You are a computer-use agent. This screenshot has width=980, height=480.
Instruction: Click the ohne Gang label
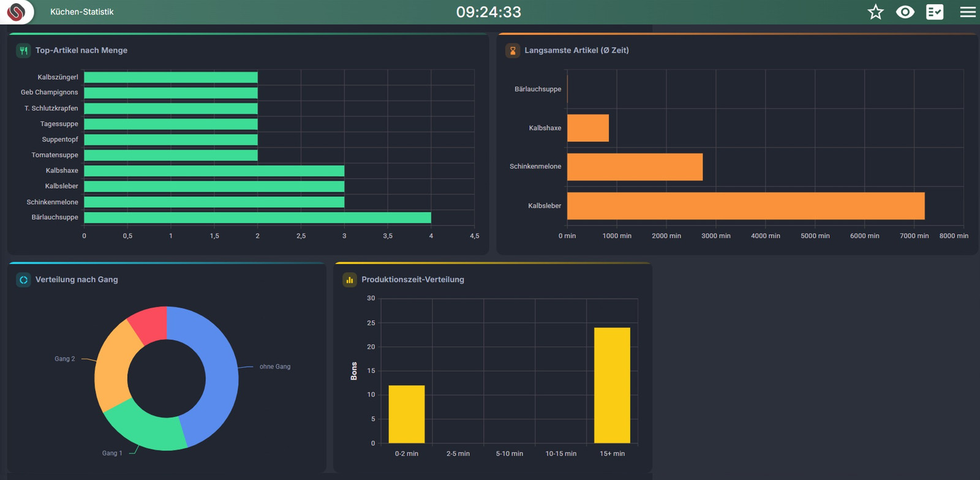275,367
